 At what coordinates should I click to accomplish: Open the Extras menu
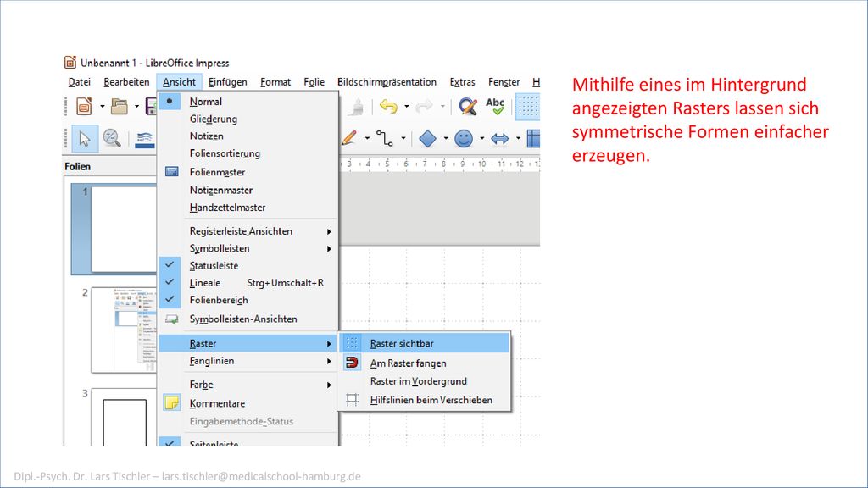pyautogui.click(x=462, y=82)
